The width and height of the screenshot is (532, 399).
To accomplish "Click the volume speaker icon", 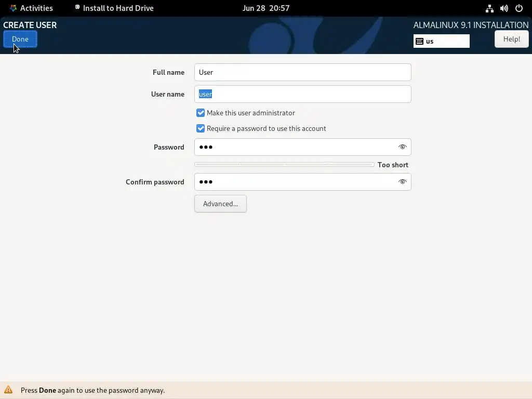I will pos(504,8).
